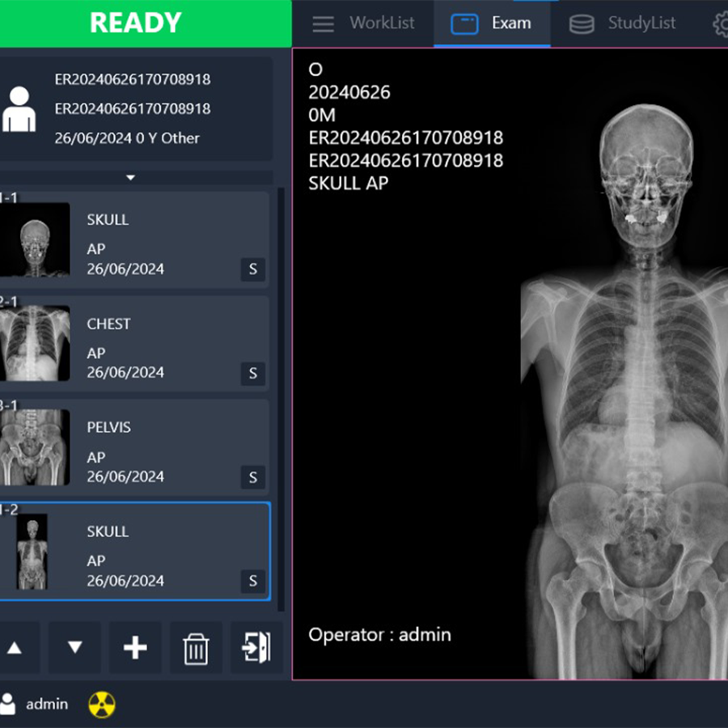Select the Exam tab

point(492,23)
